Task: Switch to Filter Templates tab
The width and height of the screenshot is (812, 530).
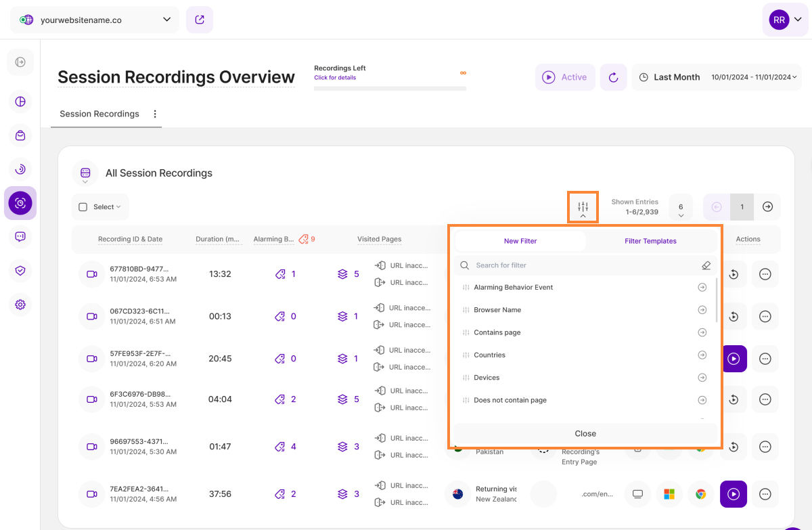Action: coord(650,241)
